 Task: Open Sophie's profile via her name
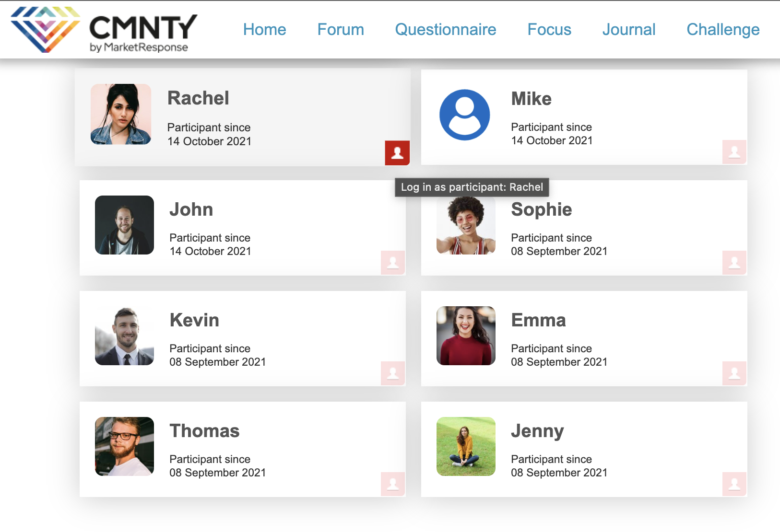(541, 209)
